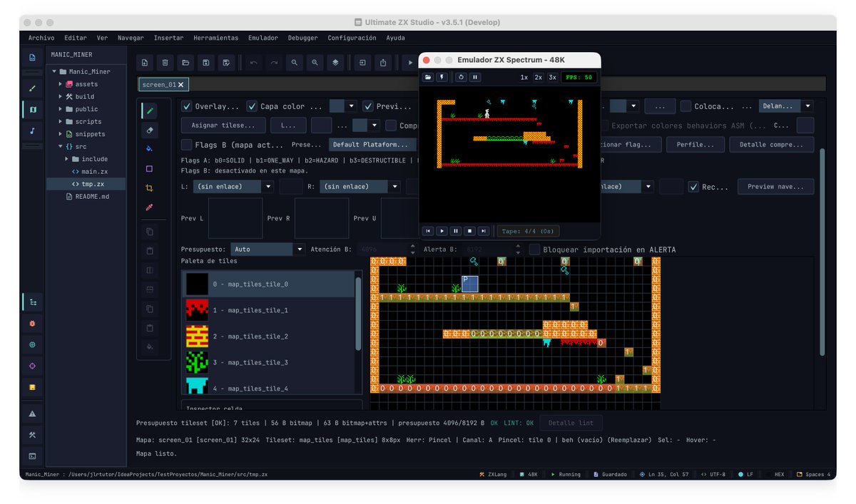Open the green brush sidebar icon
The image size is (856, 504).
[32, 89]
